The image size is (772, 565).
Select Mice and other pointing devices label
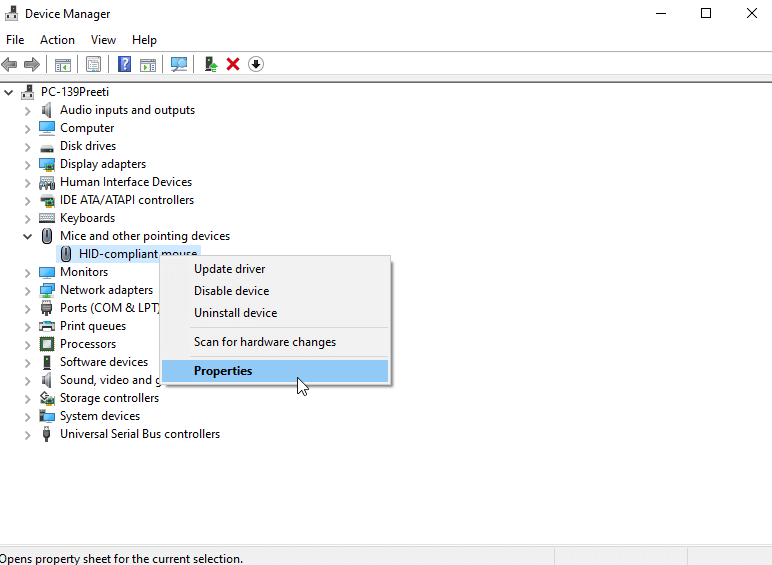[x=145, y=236]
